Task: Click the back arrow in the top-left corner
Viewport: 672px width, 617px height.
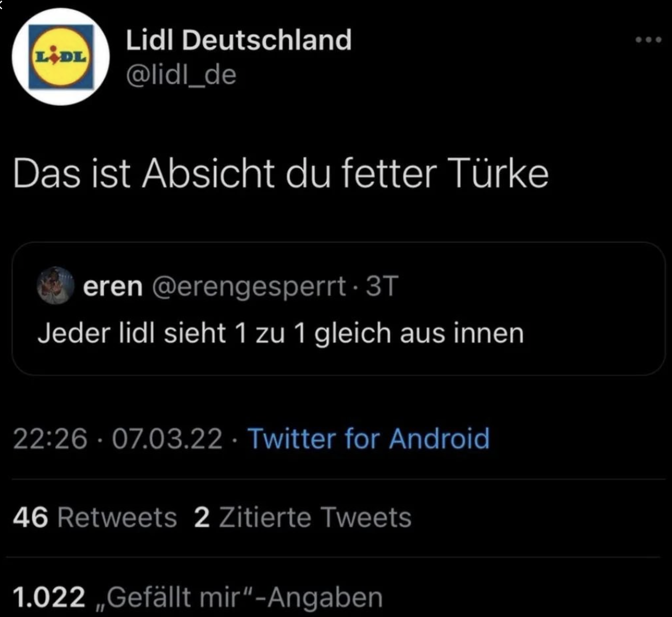Action: (2, 4)
